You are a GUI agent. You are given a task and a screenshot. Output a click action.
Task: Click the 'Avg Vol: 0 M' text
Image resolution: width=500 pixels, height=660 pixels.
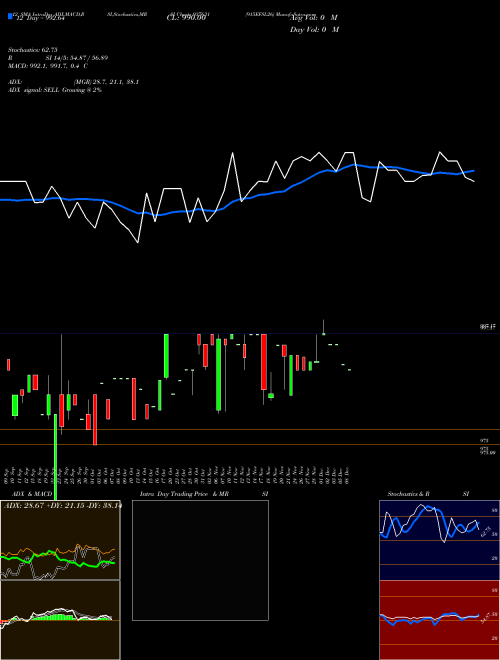[314, 18]
